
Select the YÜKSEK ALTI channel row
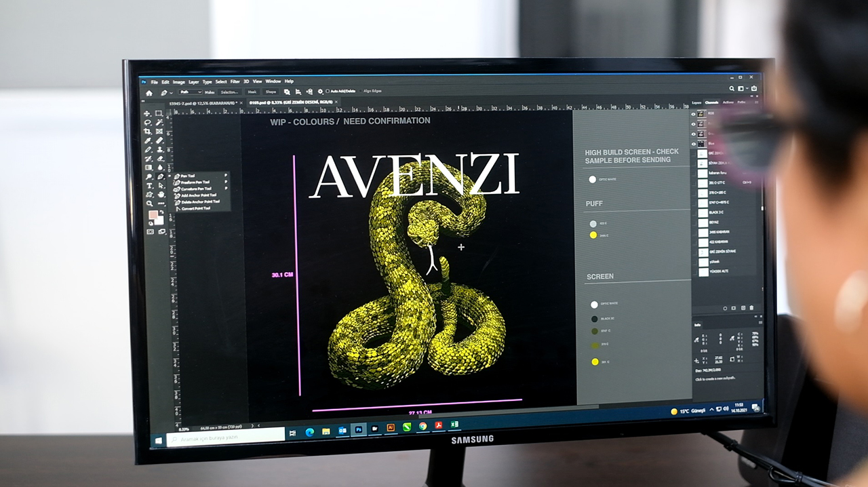tap(726, 271)
